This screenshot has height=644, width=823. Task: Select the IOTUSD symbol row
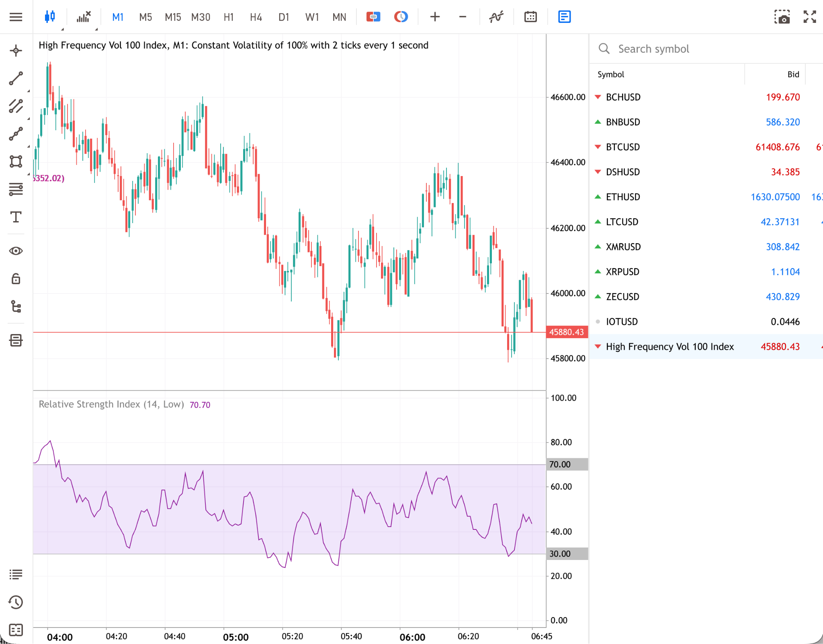point(706,322)
